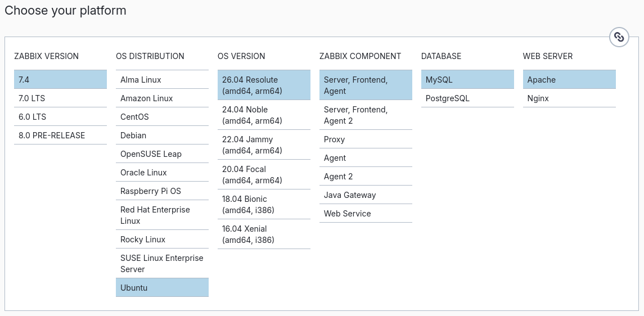Click the OS VERSION column heading
The image size is (644, 316).
tap(241, 56)
